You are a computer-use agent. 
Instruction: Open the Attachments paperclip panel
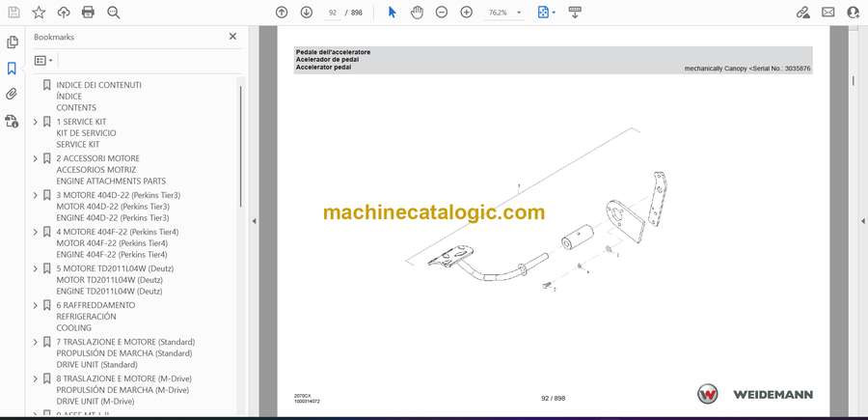click(x=12, y=95)
